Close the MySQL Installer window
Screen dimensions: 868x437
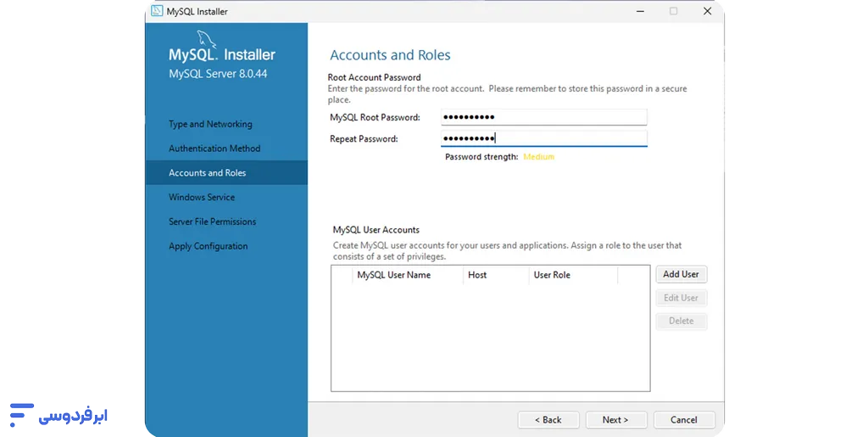(x=707, y=11)
